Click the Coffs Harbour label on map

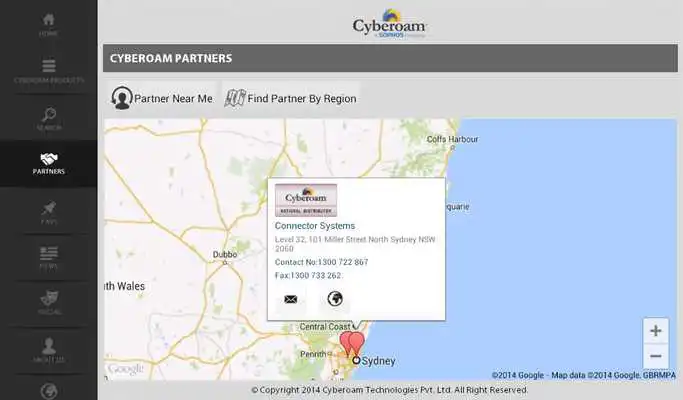pos(452,139)
